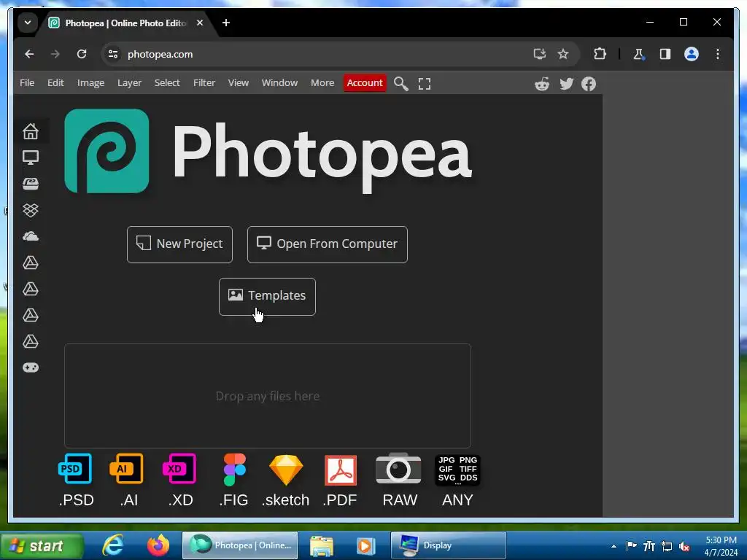Viewport: 747px width, 560px height.
Task: Click the New Project button
Action: click(x=179, y=244)
